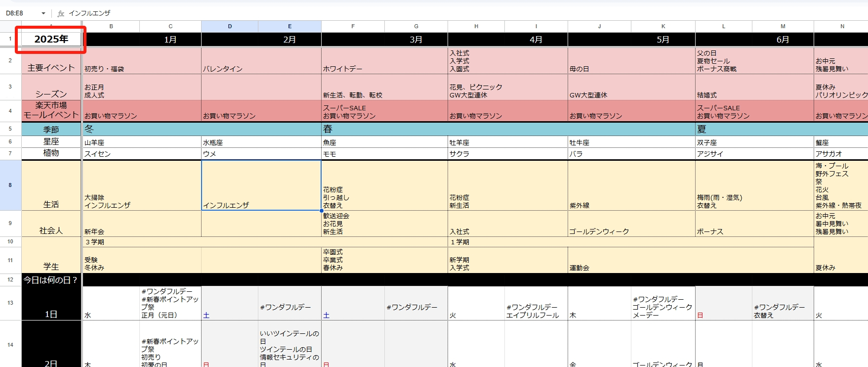Image resolution: width=868 pixels, height=367 pixels.
Task: Select the ホワイトデー cell
Action: point(384,60)
